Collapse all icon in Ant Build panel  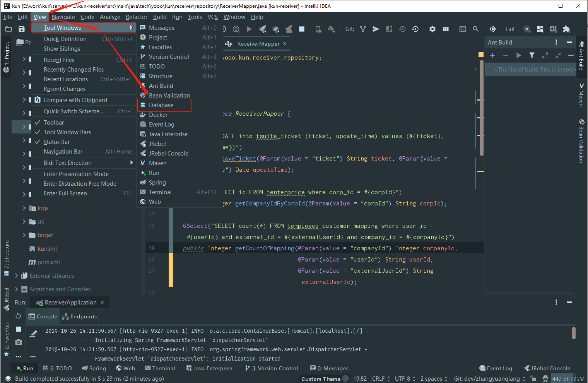[558, 55]
